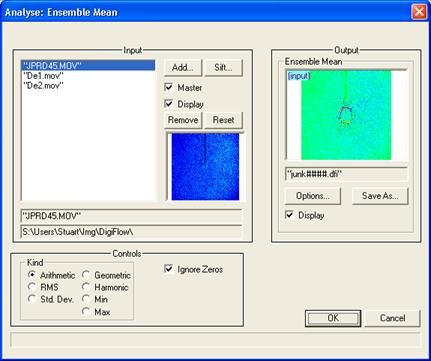This screenshot has height=361, width=431.
Task: Click the green Ensemble Mean output preview
Action: point(346,115)
